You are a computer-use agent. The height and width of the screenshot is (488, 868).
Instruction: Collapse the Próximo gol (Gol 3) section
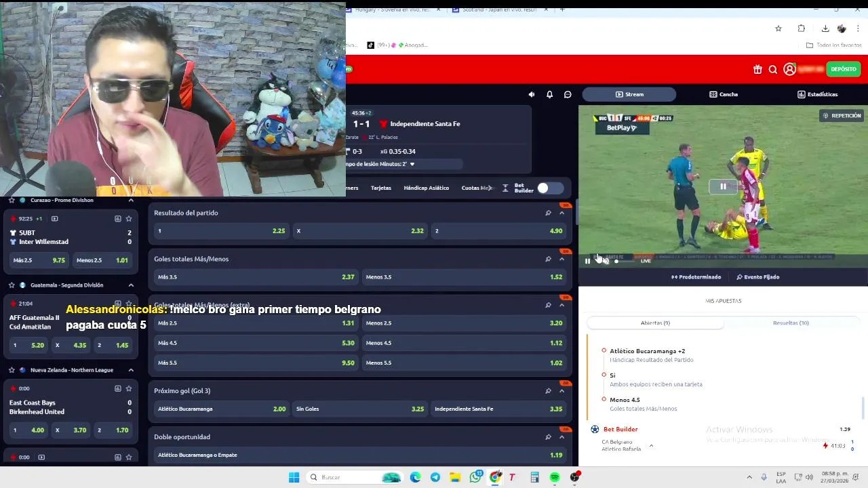561,390
